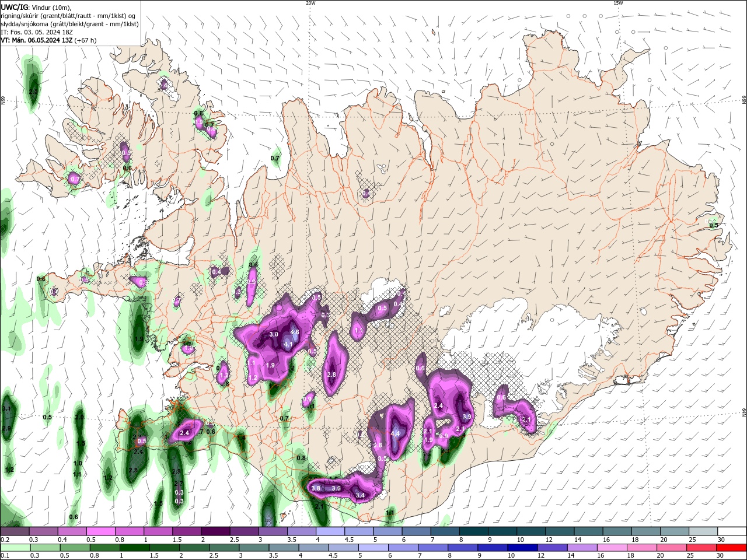Select the '2.9' value at the western edge
747x560 pixels.
point(6,428)
